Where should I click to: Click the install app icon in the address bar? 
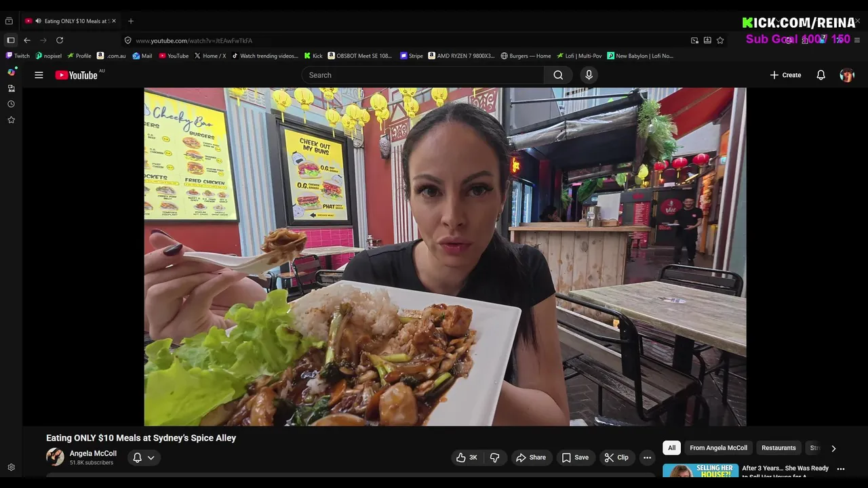(707, 41)
